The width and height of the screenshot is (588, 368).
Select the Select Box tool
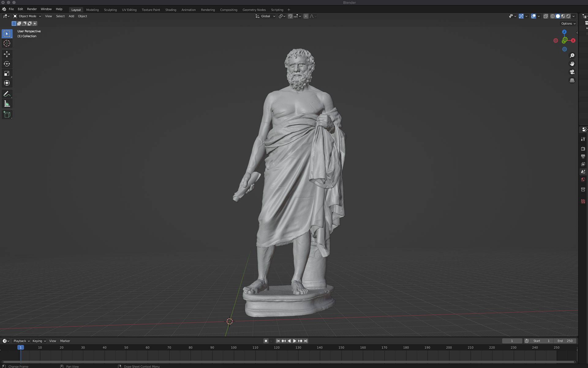[x=7, y=34]
